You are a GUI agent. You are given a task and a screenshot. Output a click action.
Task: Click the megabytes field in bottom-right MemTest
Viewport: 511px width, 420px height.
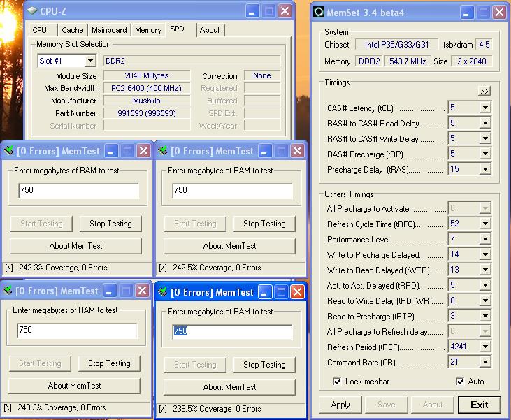pos(232,331)
